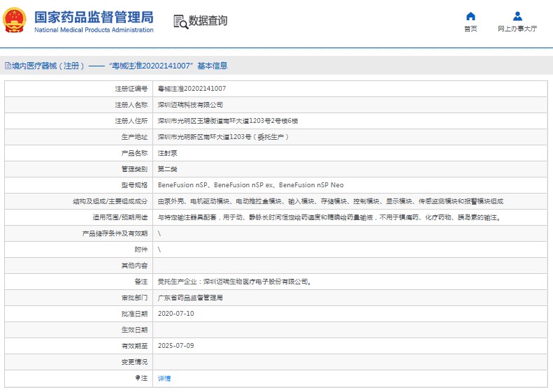Click the 数据查询 magnifier document icon
This screenshot has height=392, width=553.
pyautogui.click(x=180, y=22)
